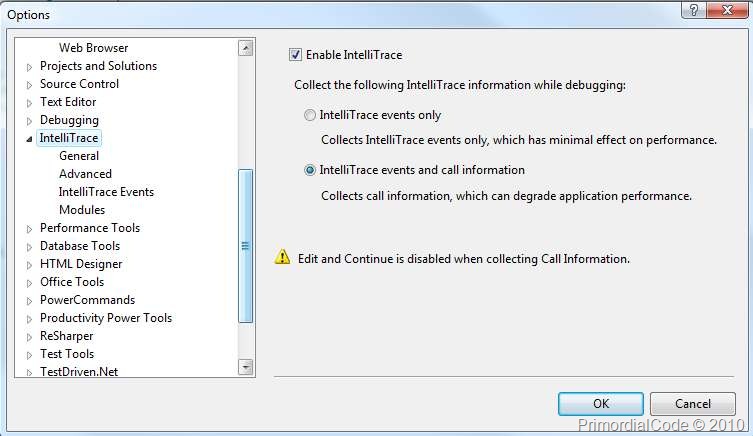Uncheck Enable IntelliTrace checkbox
The height and width of the screenshot is (436, 753).
click(295, 55)
